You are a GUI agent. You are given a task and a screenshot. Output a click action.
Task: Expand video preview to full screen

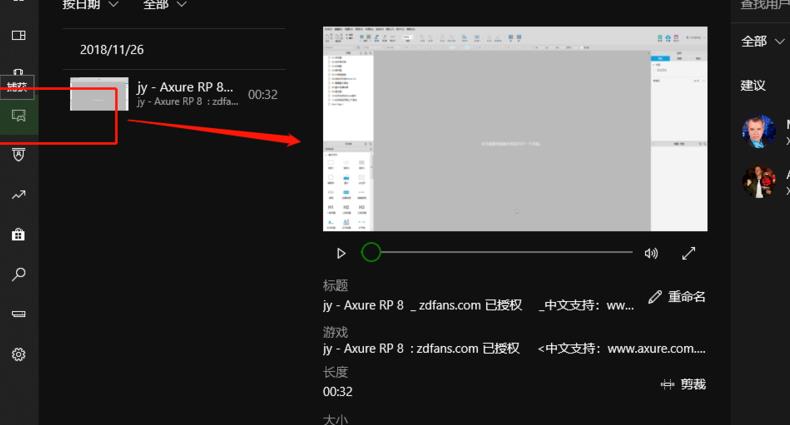(x=689, y=254)
